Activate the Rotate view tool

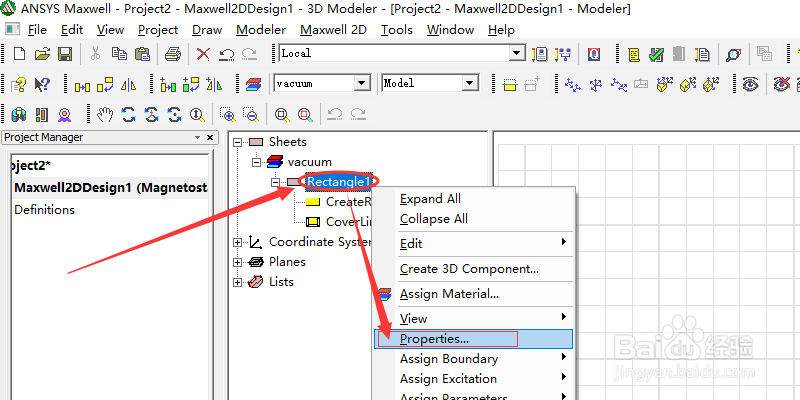coord(129,114)
